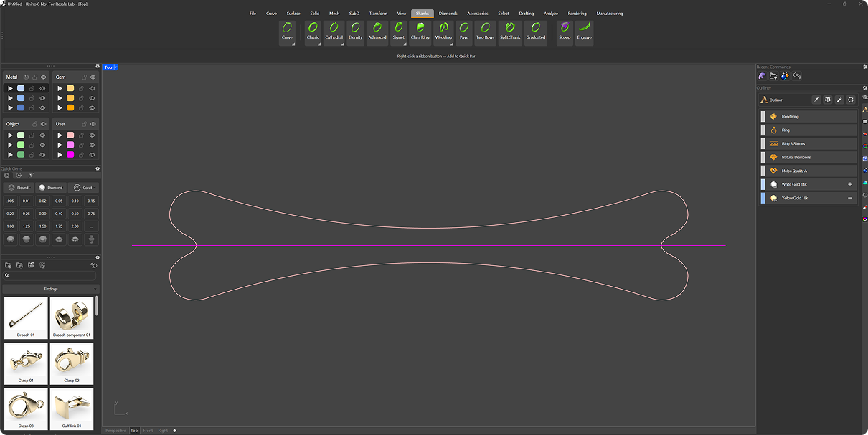Expand the Findings category dropdown
Viewport: 868px width, 435px height.
point(51,289)
